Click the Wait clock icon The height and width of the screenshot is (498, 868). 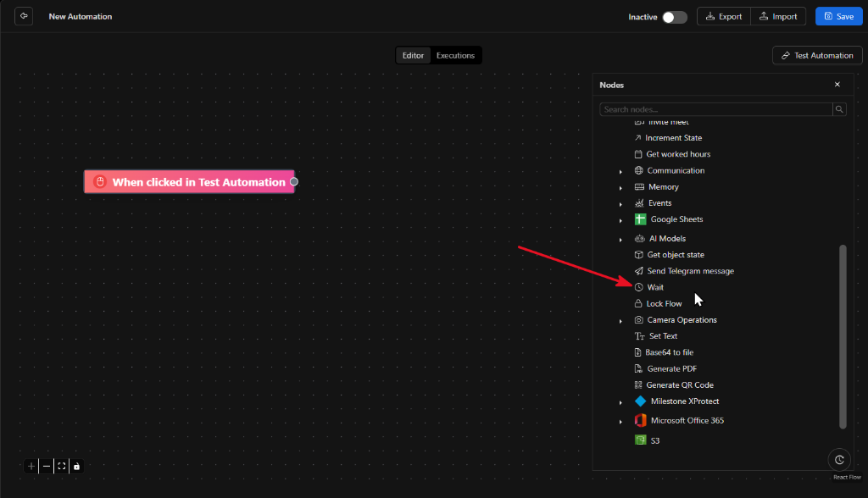coord(639,287)
